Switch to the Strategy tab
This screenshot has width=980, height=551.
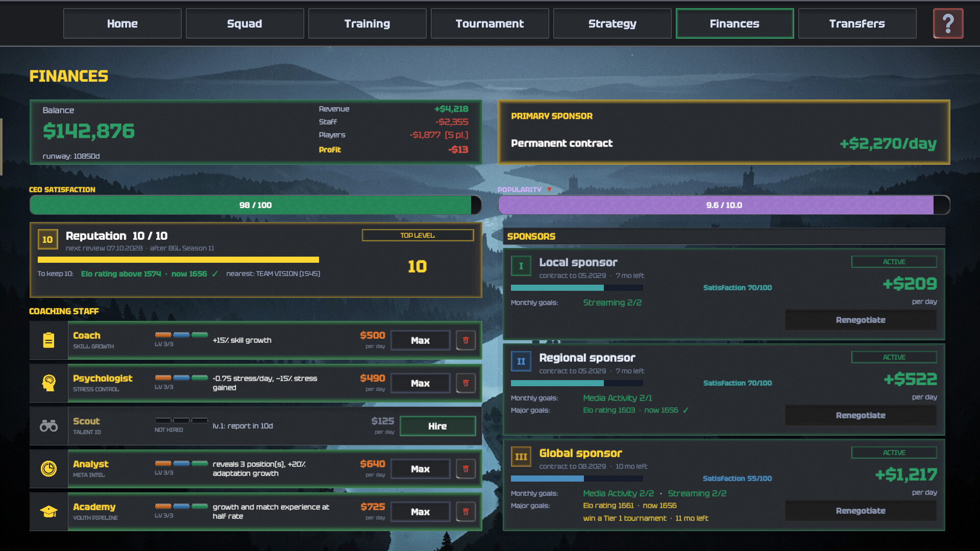click(x=612, y=23)
